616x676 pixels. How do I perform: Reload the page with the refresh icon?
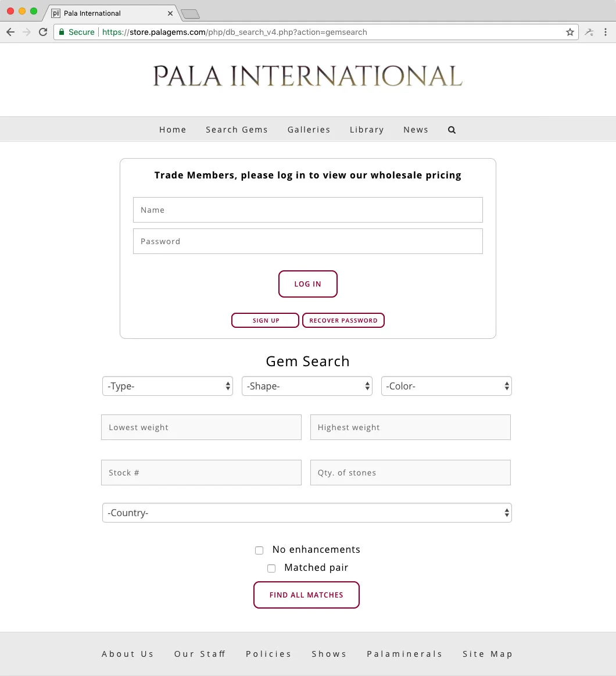[x=42, y=32]
